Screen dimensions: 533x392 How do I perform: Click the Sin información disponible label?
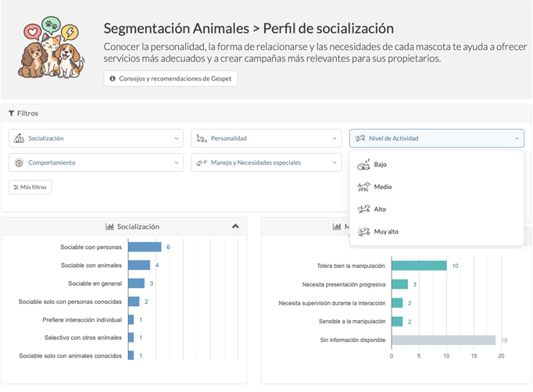[352, 340]
